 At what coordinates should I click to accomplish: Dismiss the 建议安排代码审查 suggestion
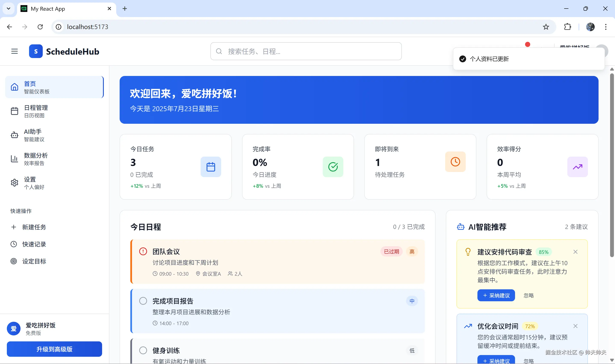pos(575,252)
